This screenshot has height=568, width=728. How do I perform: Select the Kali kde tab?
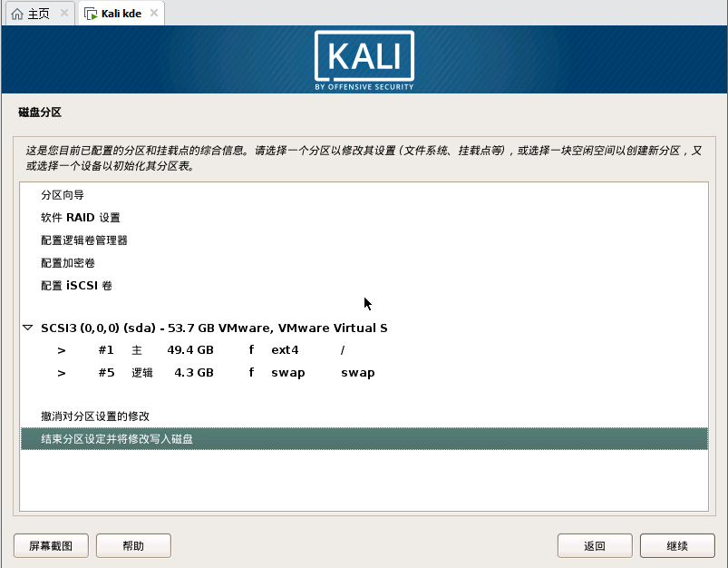(x=121, y=14)
